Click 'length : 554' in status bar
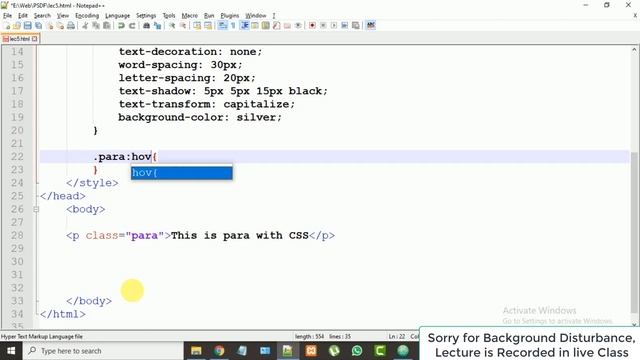This screenshot has height=360, width=640. (309, 337)
